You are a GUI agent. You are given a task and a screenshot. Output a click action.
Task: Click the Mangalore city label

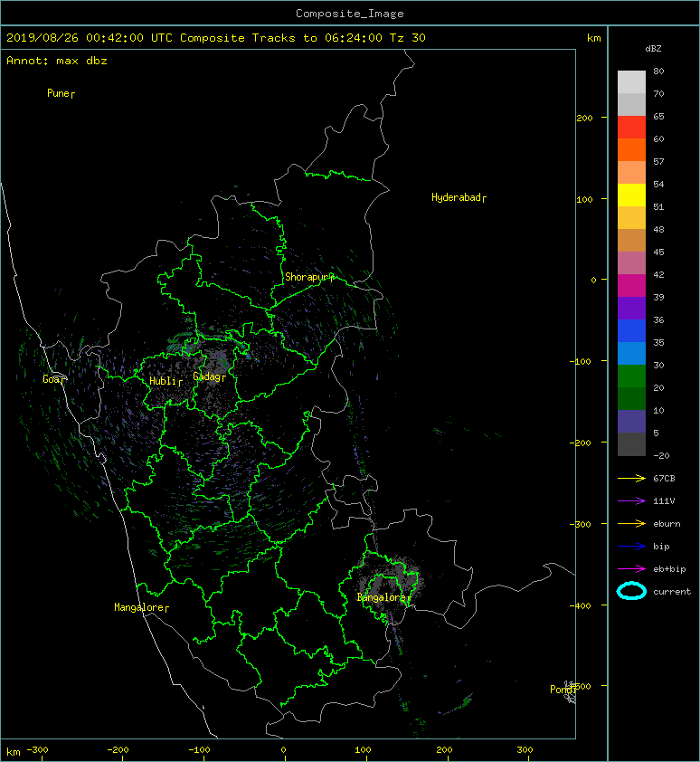coord(141,607)
